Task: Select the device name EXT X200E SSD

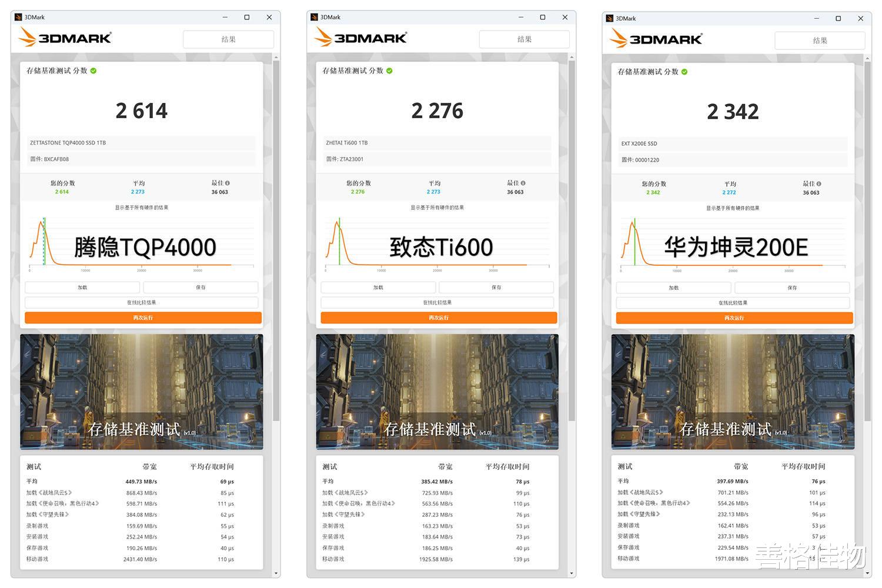Action: point(639,143)
